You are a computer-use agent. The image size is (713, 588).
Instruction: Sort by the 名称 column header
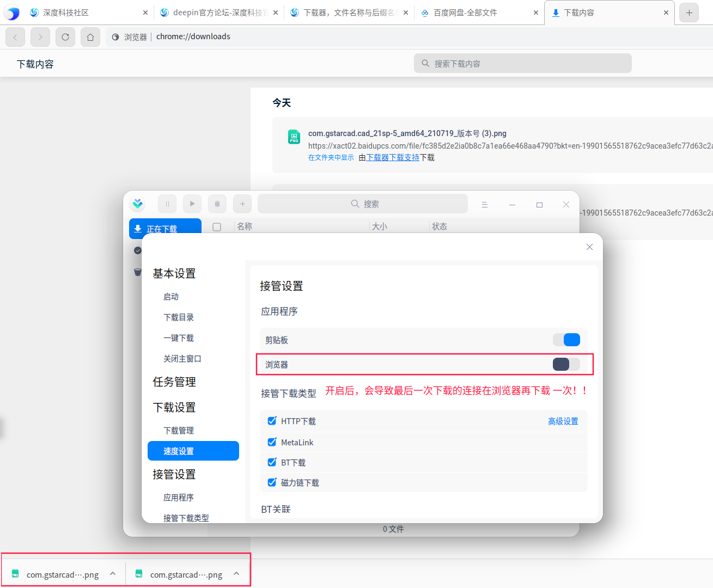click(245, 226)
